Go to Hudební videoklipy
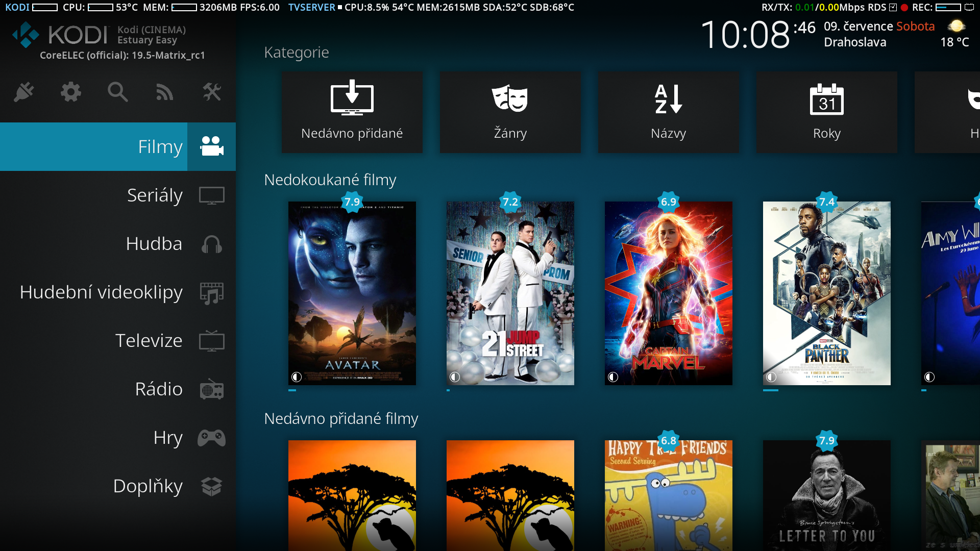This screenshot has width=980, height=551. (x=101, y=292)
